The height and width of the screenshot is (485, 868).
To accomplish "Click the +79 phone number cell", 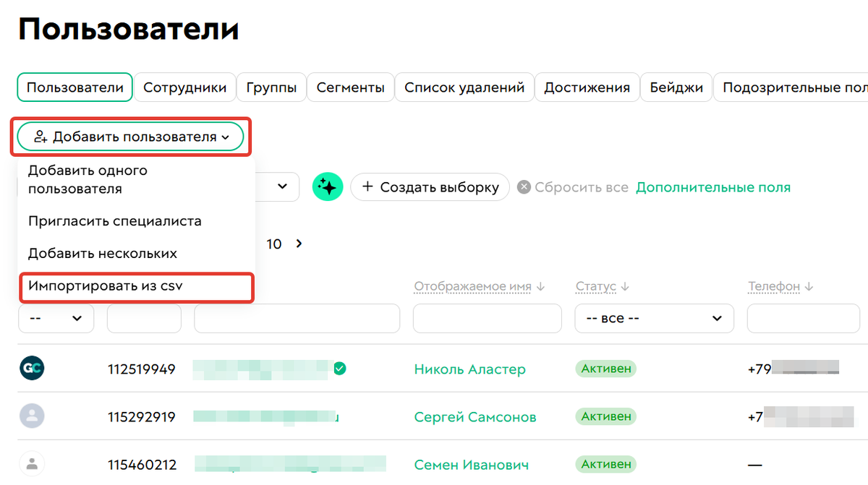I will click(793, 369).
